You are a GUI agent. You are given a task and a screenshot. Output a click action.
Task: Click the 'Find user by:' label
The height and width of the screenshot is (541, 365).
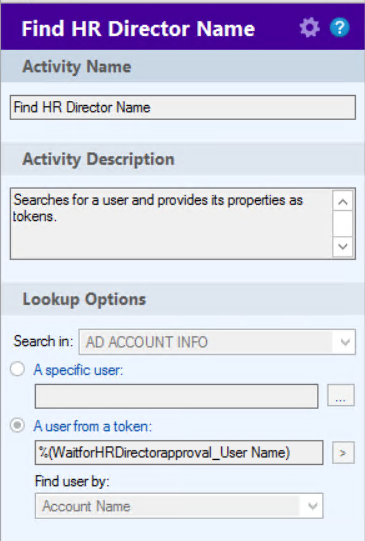(x=72, y=481)
